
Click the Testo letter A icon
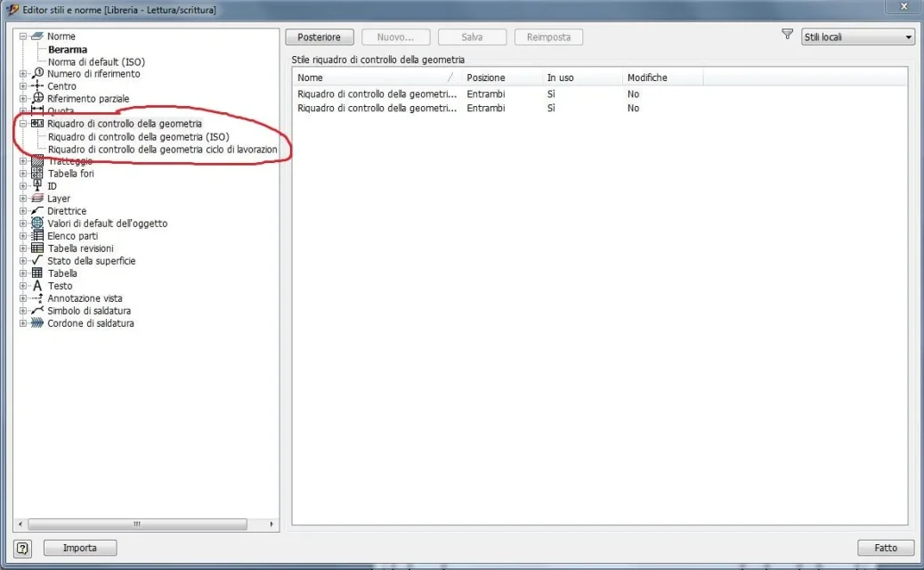point(37,285)
